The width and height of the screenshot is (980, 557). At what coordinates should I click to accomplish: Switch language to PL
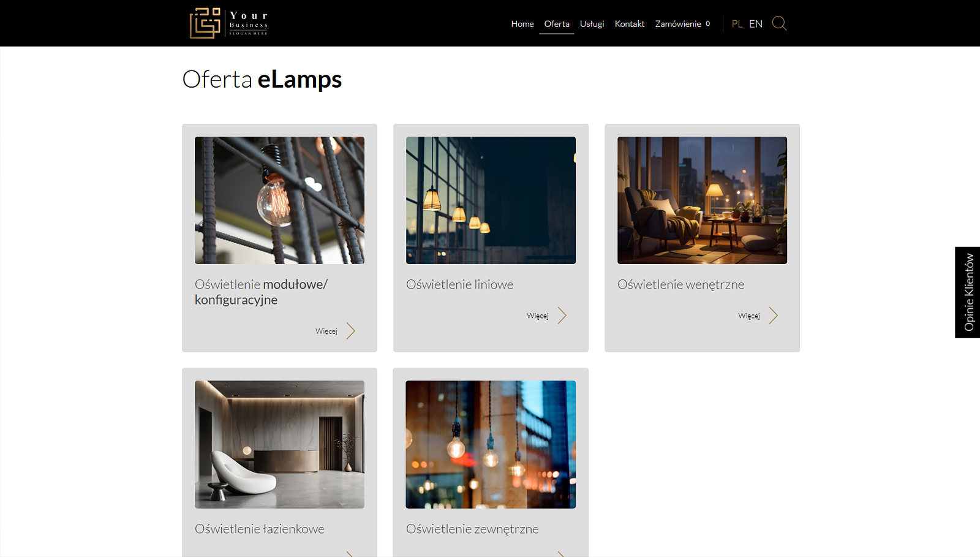click(737, 24)
